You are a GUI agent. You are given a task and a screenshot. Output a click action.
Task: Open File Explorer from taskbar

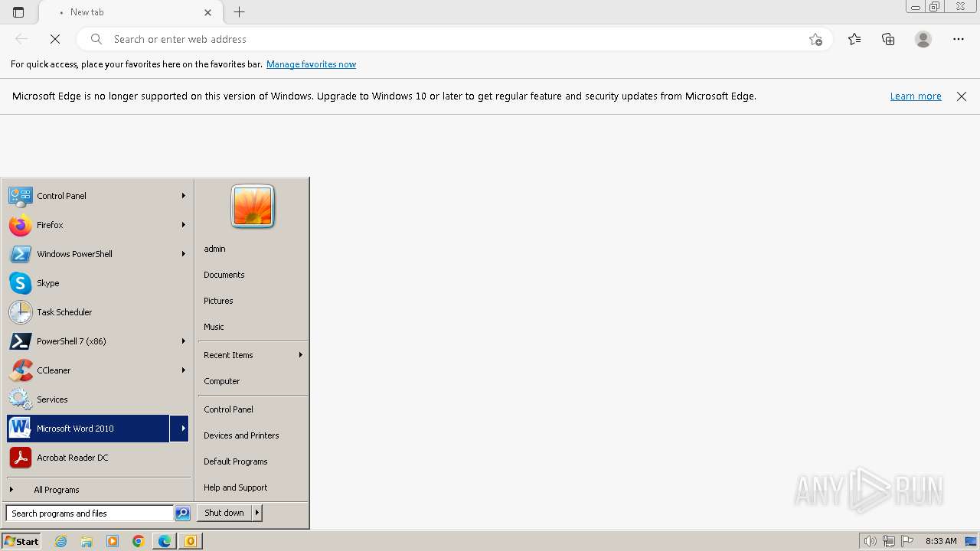point(87,541)
